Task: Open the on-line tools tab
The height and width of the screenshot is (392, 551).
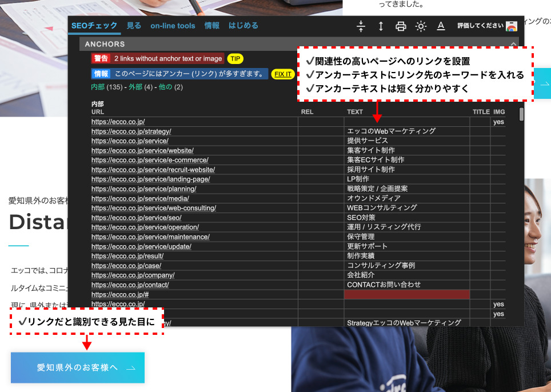Action: point(173,26)
